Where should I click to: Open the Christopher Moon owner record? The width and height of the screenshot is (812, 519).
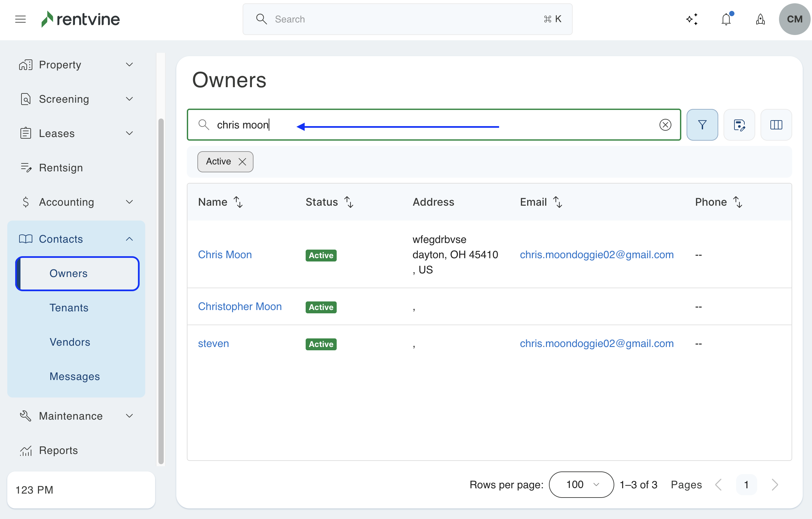tap(240, 306)
